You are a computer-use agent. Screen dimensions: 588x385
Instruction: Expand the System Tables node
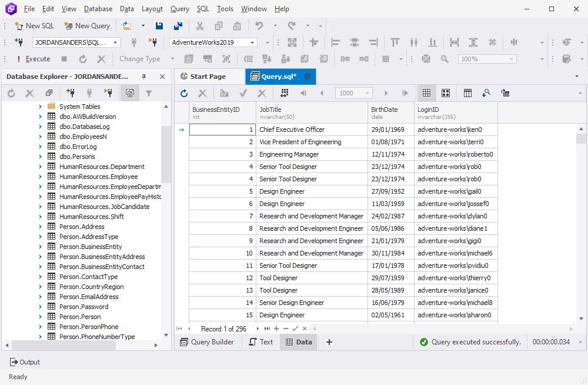(x=40, y=107)
